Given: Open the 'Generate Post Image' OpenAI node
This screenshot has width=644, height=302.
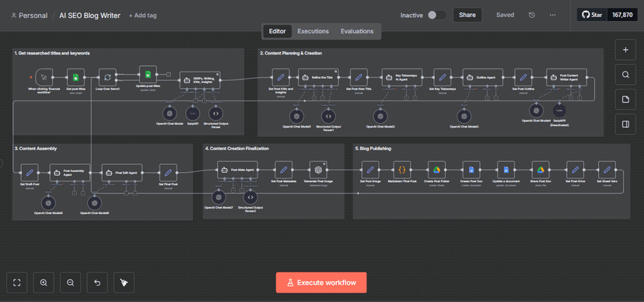Looking at the screenshot, I should 318,169.
